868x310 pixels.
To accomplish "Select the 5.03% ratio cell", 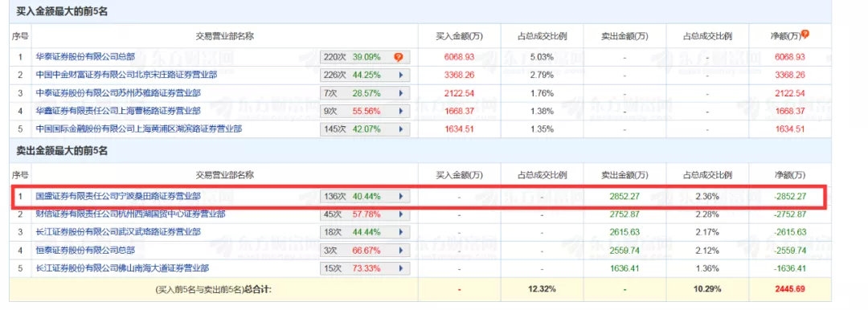I will (x=542, y=57).
